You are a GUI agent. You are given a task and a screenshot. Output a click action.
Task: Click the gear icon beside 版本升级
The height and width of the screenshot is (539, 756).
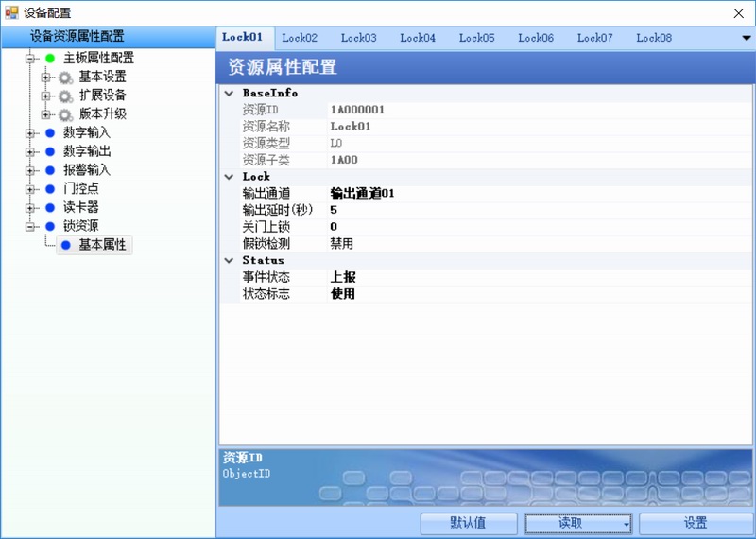[65, 114]
